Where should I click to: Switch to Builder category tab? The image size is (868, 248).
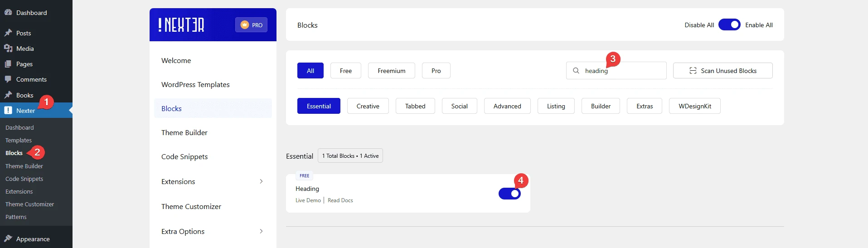click(601, 106)
